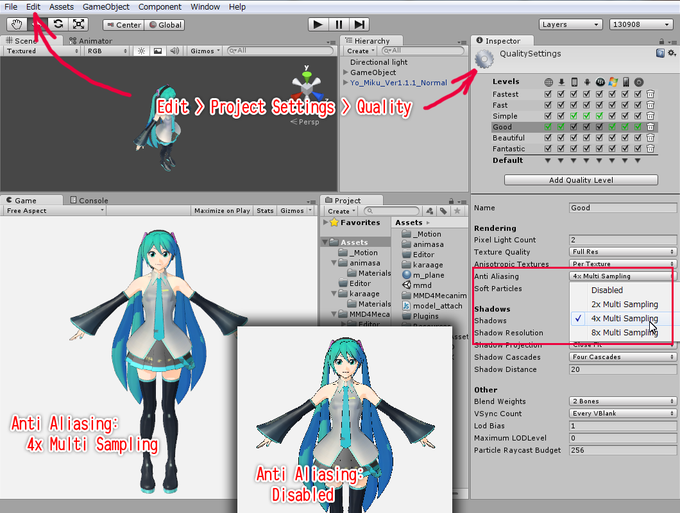Remove the Fantastic level via its trash icon

tap(651, 148)
